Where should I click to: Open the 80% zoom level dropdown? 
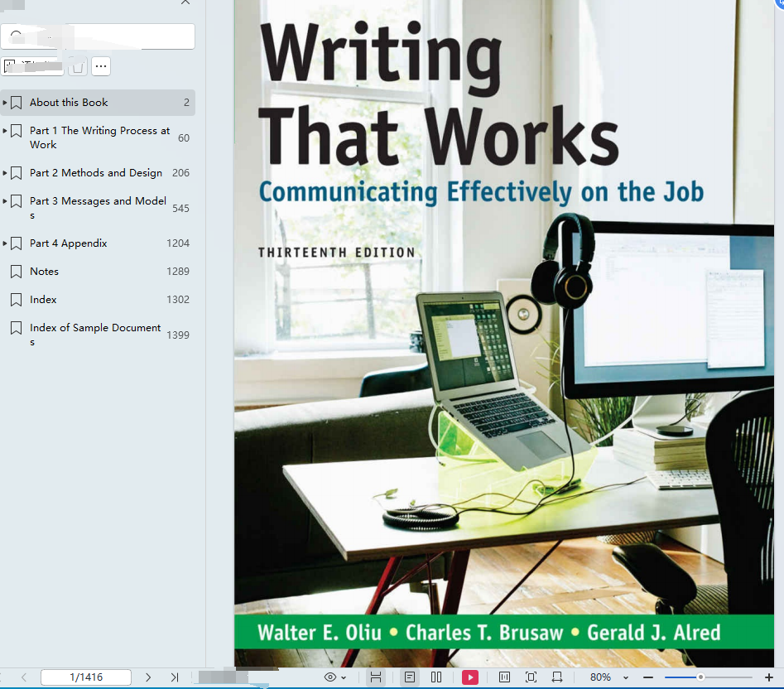tap(626, 677)
